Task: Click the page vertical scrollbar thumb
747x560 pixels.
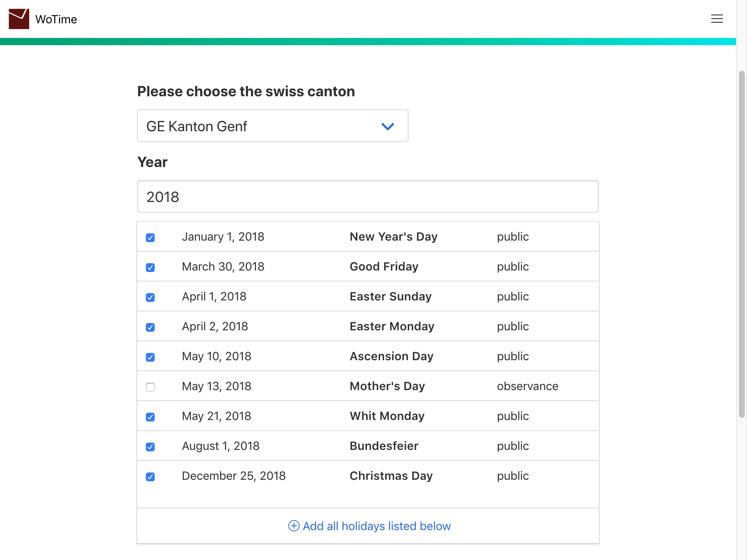Action: pos(742,244)
